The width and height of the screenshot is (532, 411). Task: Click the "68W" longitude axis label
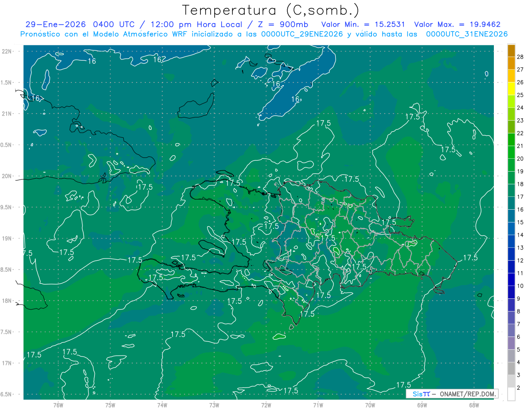click(473, 405)
